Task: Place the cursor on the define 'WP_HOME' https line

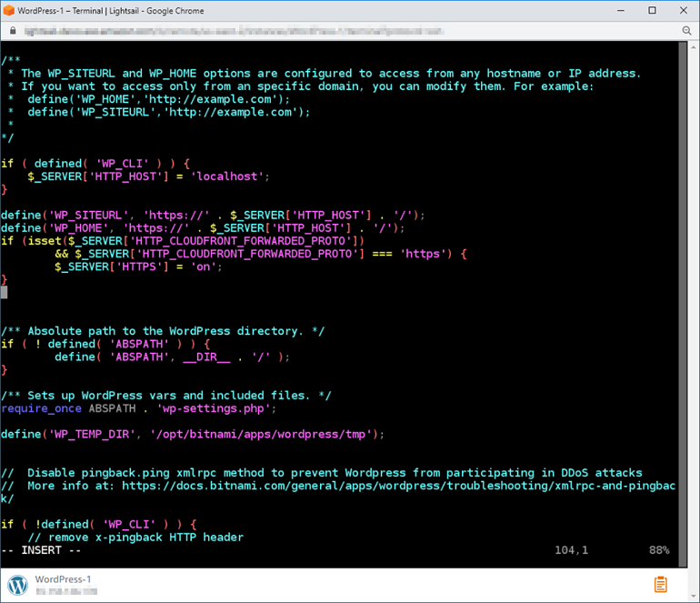Action: (203, 228)
